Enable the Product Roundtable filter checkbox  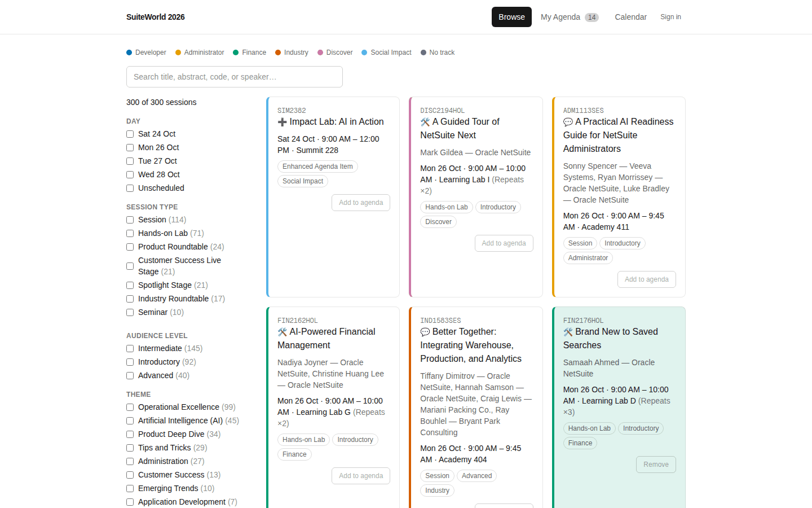130,247
